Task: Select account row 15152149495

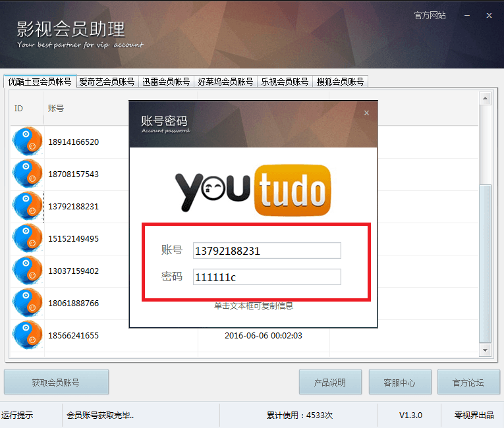Action: coord(244,238)
